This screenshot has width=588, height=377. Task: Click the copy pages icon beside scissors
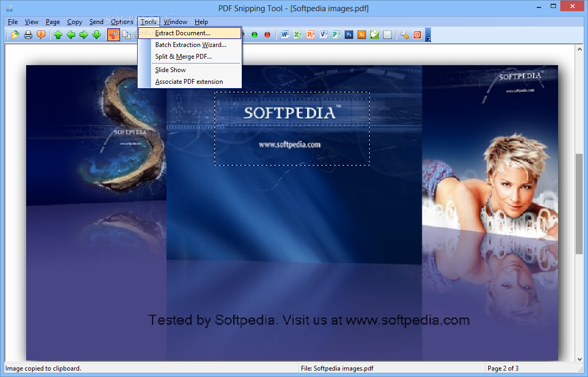point(127,35)
